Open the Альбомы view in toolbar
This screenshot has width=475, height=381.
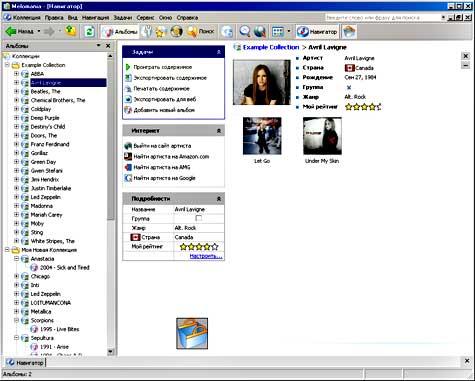(x=120, y=32)
